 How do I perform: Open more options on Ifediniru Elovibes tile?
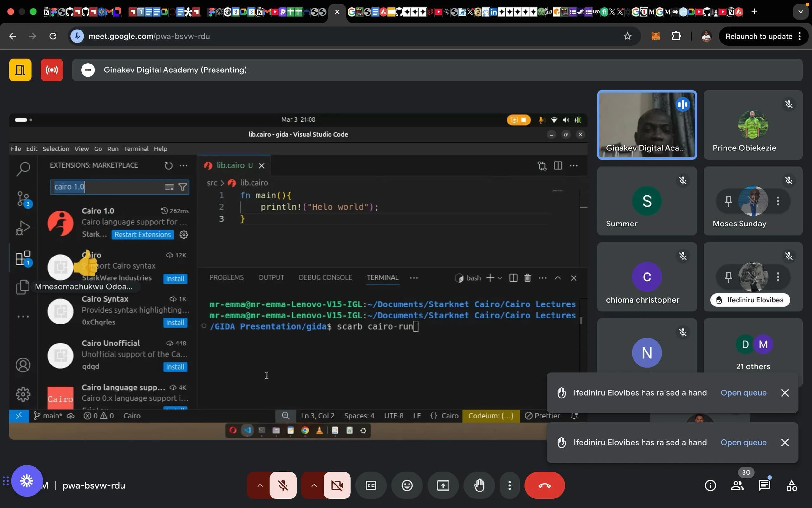click(778, 277)
